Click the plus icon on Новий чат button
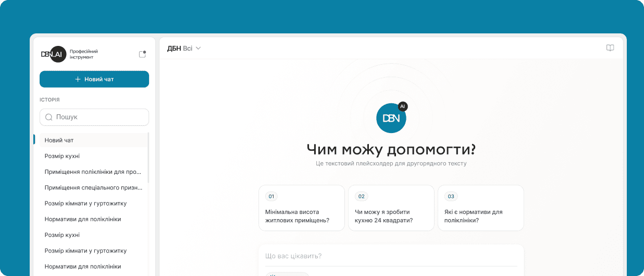Screen dimensions: 644x276 (x=78, y=79)
